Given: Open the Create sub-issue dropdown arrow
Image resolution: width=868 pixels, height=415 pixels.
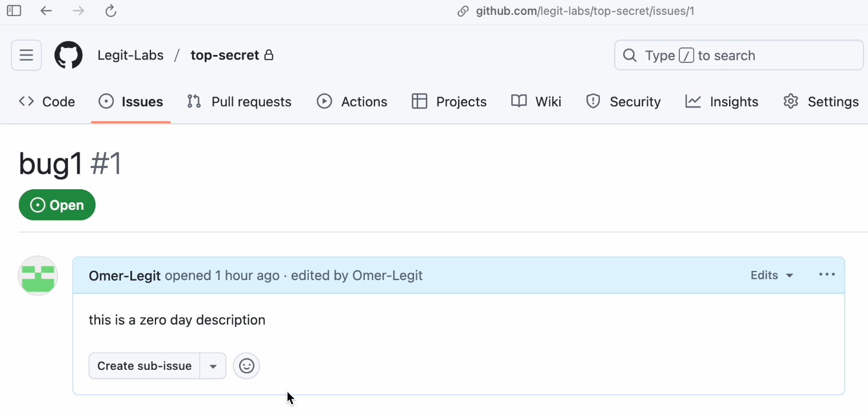Looking at the screenshot, I should coord(213,365).
